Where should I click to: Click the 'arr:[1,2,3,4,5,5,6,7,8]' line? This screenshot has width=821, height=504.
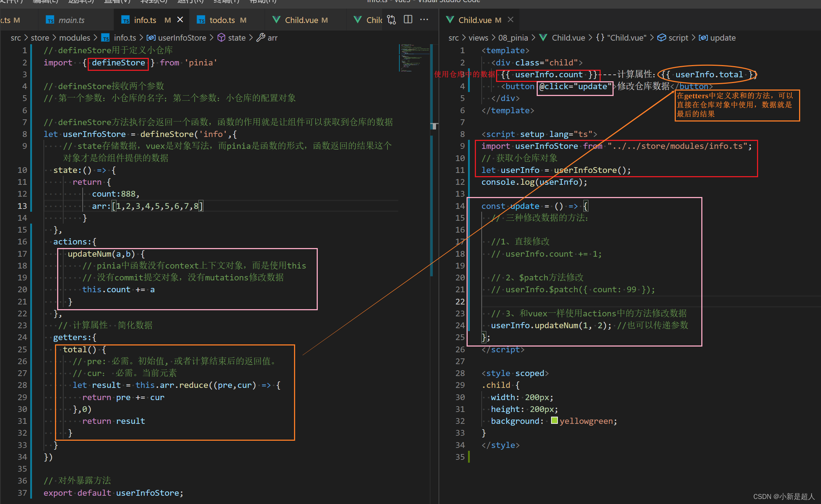[x=148, y=206]
